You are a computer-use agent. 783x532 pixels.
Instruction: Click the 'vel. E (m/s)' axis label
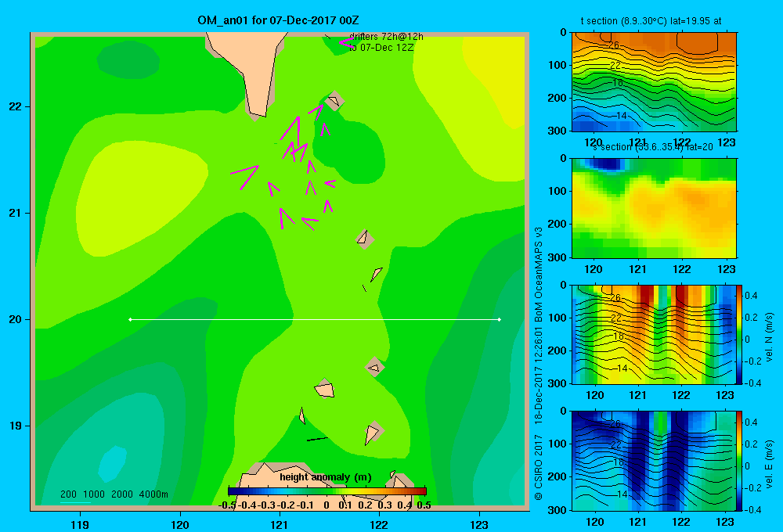coord(770,463)
